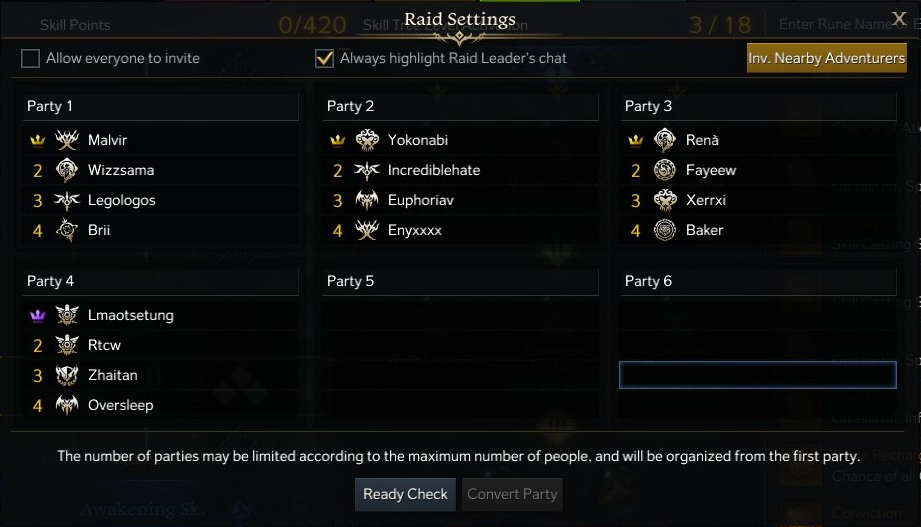Close the Raid Settings window
921x527 pixels.
899,18
